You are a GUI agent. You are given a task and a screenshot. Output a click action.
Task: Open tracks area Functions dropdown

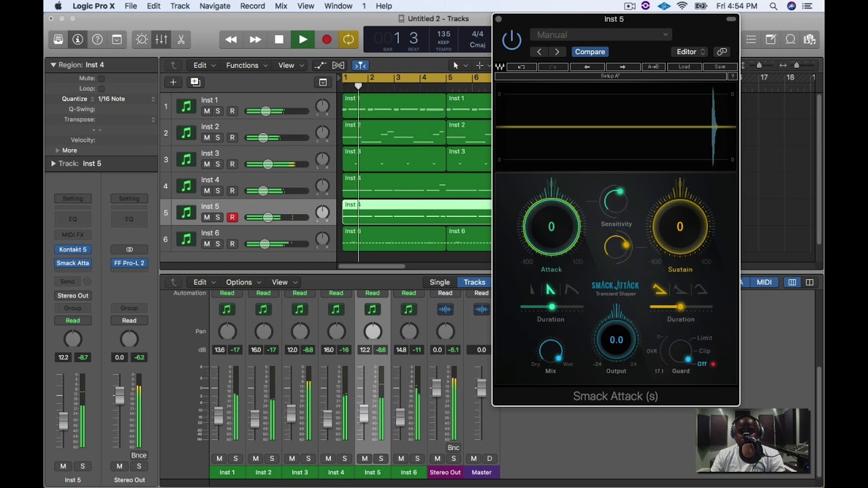247,65
